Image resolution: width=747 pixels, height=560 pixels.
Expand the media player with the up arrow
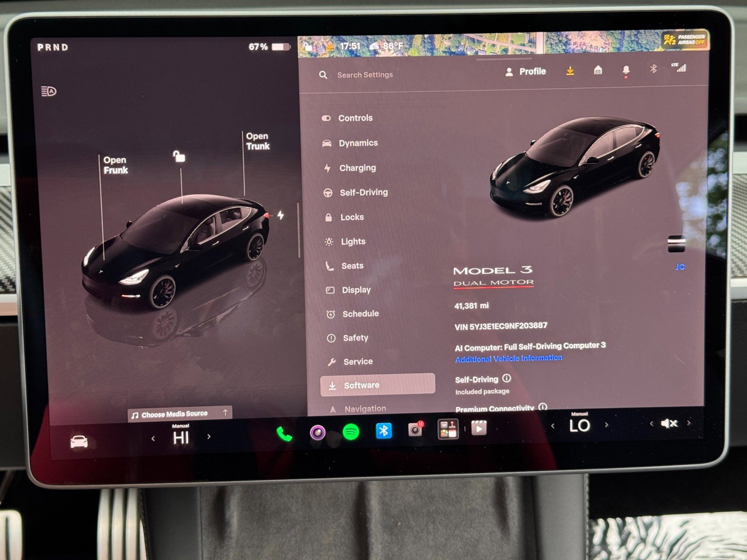(225, 412)
